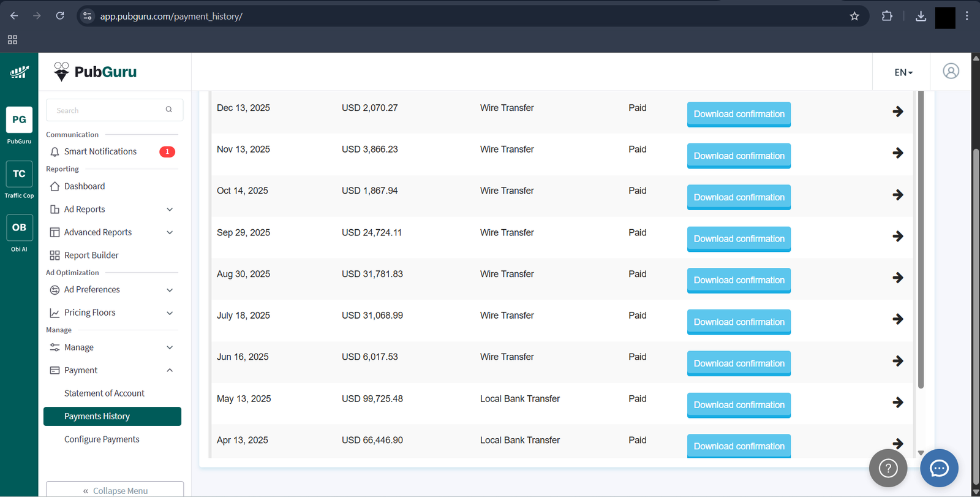
Task: Click the Ad Reports icon
Action: click(55, 209)
